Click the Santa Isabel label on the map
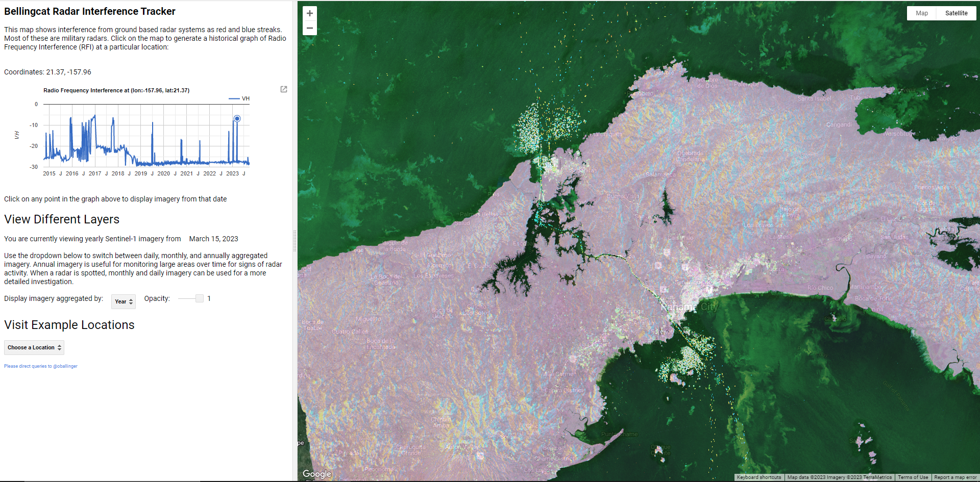The image size is (980, 482). pyautogui.click(x=814, y=98)
